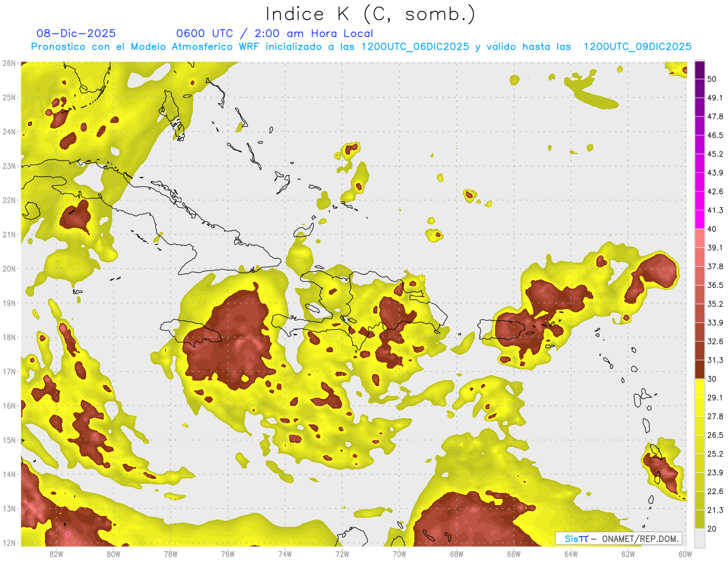The image size is (728, 562).
Task: Click the colorbar value '20'
Action: [x=712, y=529]
